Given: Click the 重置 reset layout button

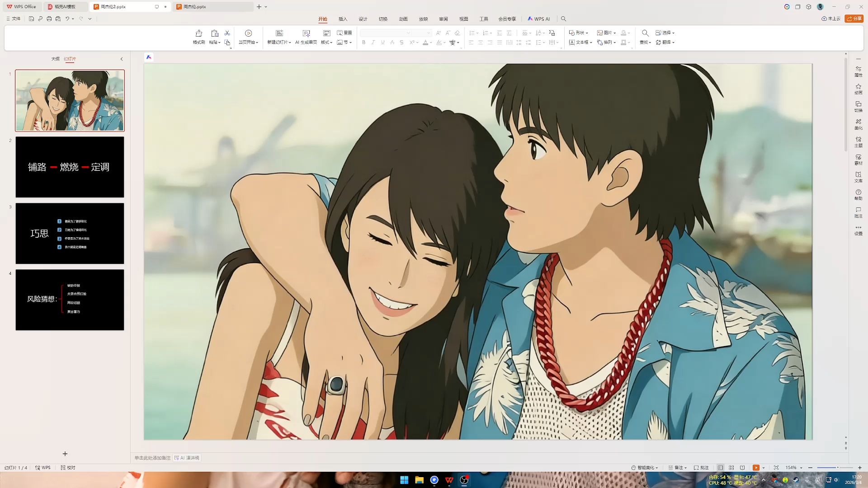Looking at the screenshot, I should coord(344,33).
